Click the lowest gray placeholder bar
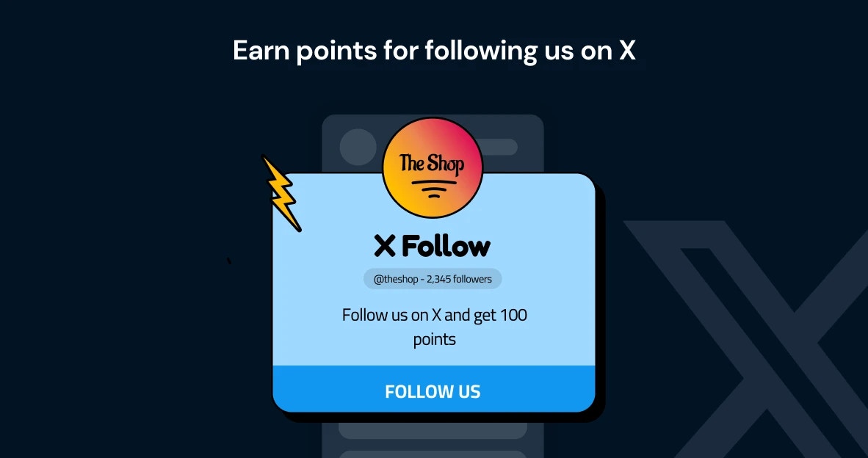Viewport: 868px width, 458px height. (433, 454)
